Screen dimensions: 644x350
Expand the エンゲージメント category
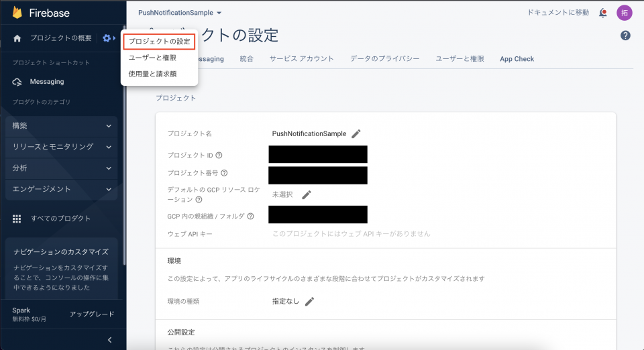click(62, 189)
